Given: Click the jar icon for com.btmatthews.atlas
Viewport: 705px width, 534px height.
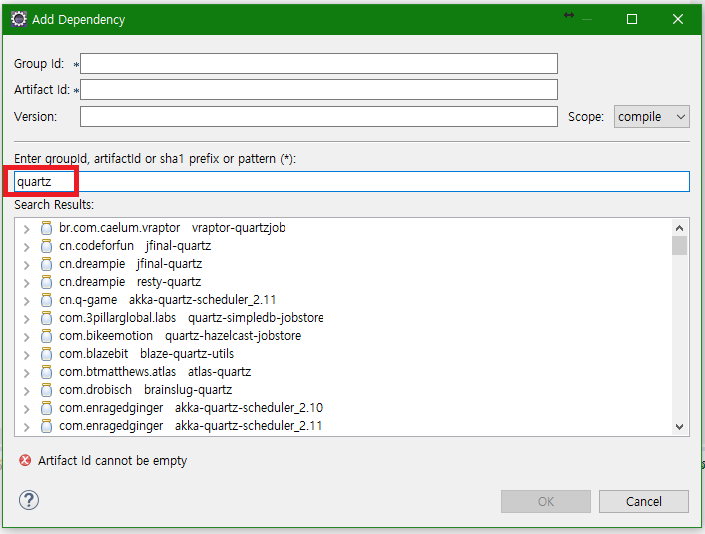Looking at the screenshot, I should [46, 372].
